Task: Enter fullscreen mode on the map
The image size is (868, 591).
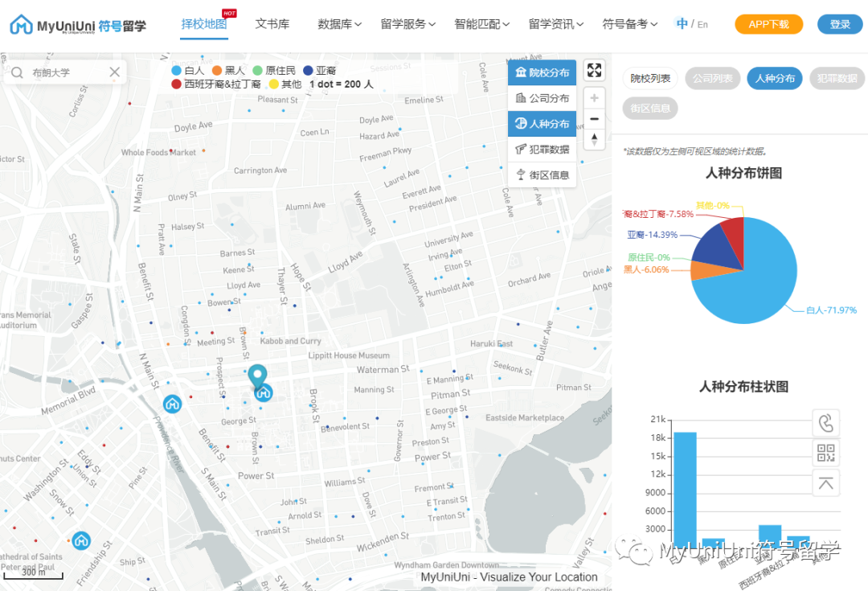Action: 594,70
